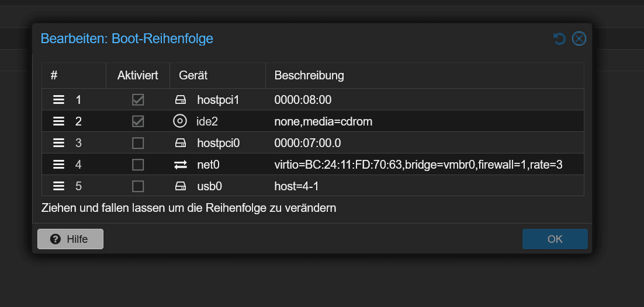Click drag handle icon of row 5

(59, 186)
